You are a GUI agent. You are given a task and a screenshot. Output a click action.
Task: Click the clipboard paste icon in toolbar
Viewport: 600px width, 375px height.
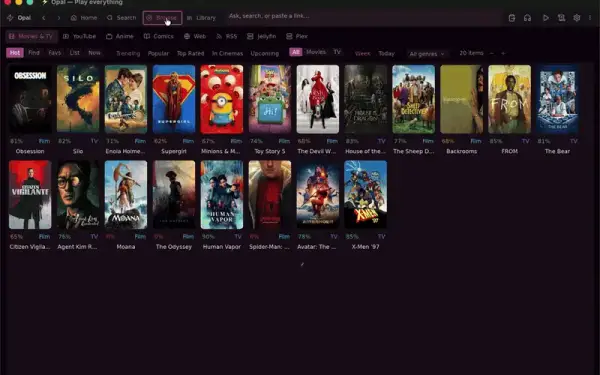click(512, 18)
